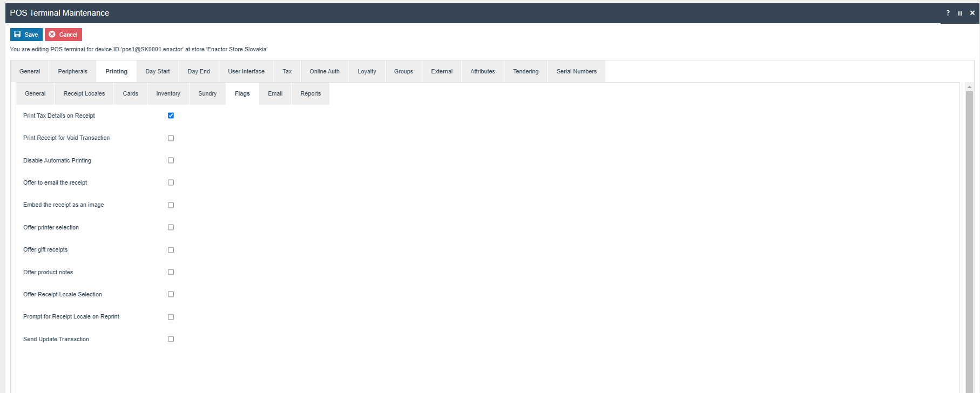
Task: Uncheck Print Tax Details on Receipt
Action: [171, 116]
